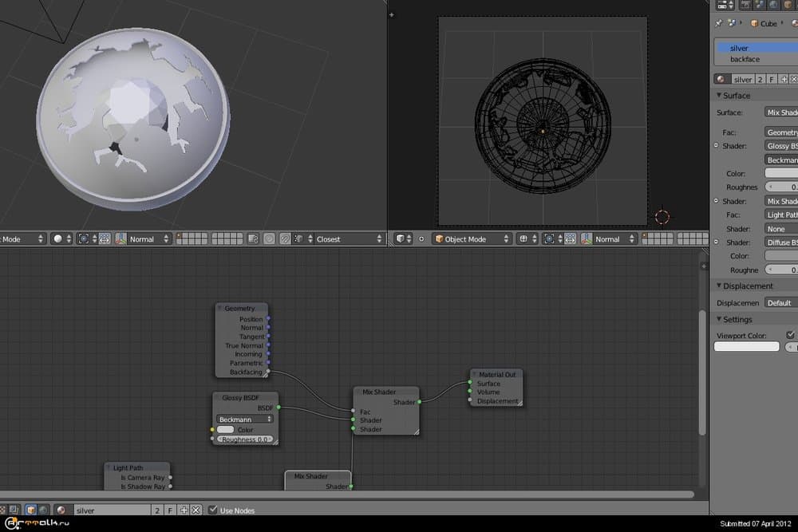The image size is (798, 532).
Task: Click the Cube object icon in properties breadcrumb
Action: pyautogui.click(x=753, y=23)
